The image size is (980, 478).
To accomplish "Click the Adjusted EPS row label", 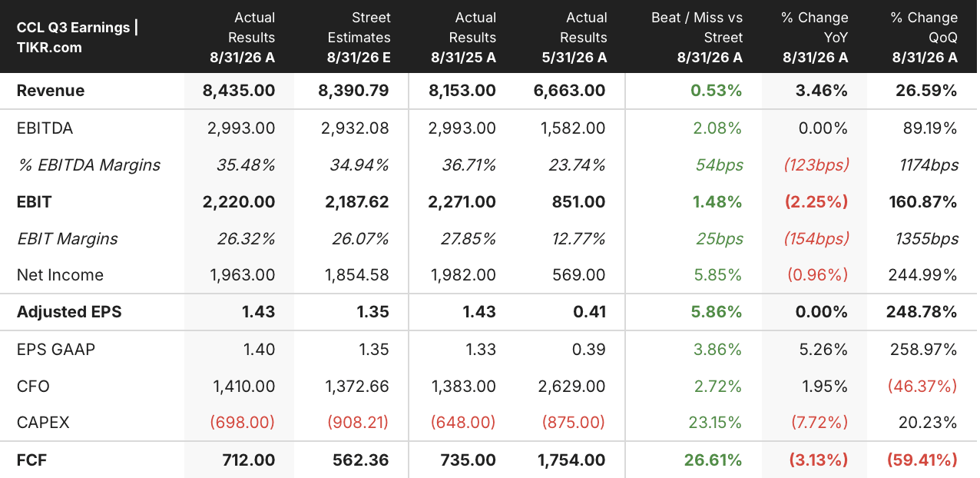I will (x=69, y=312).
